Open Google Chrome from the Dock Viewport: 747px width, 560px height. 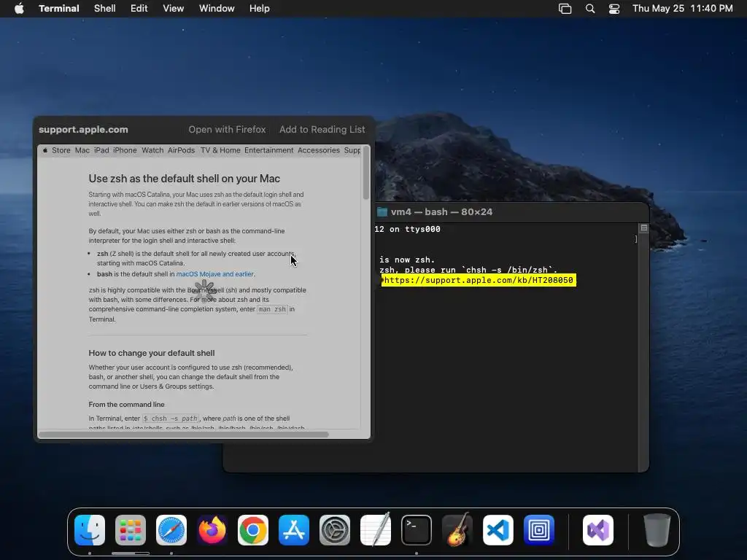253,530
